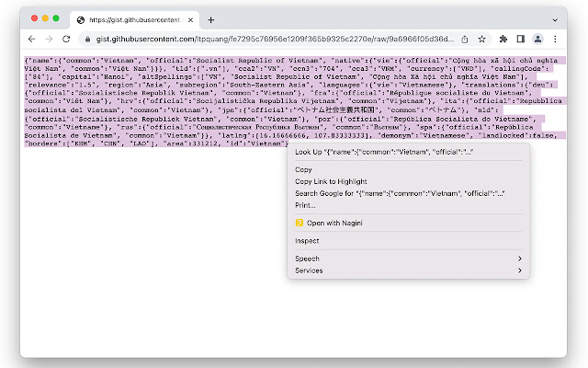
Task: Click the browser back arrow
Action: pos(32,40)
